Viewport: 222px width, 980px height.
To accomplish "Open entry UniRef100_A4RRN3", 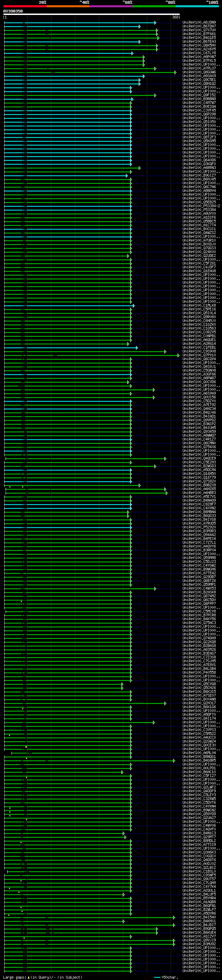I will (x=199, y=168).
